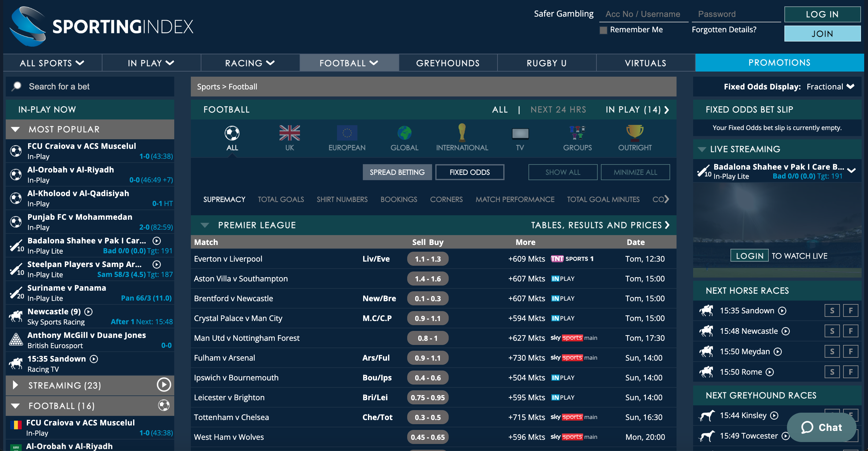Screen dimensions: 868x451
Task: Collapse the Premier League section
Action: point(205,225)
